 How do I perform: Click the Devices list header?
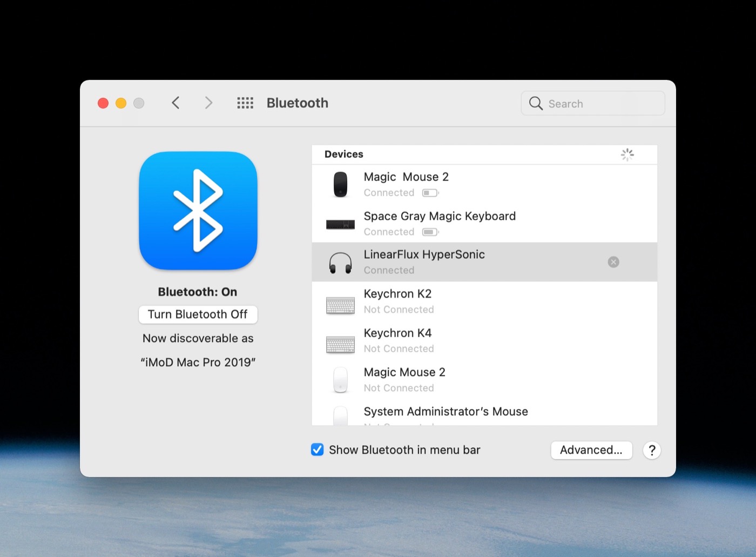343,154
